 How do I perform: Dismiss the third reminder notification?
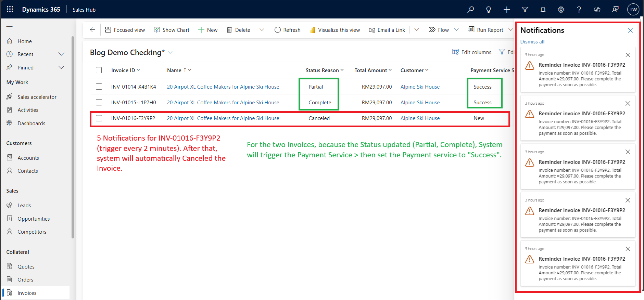point(628,152)
